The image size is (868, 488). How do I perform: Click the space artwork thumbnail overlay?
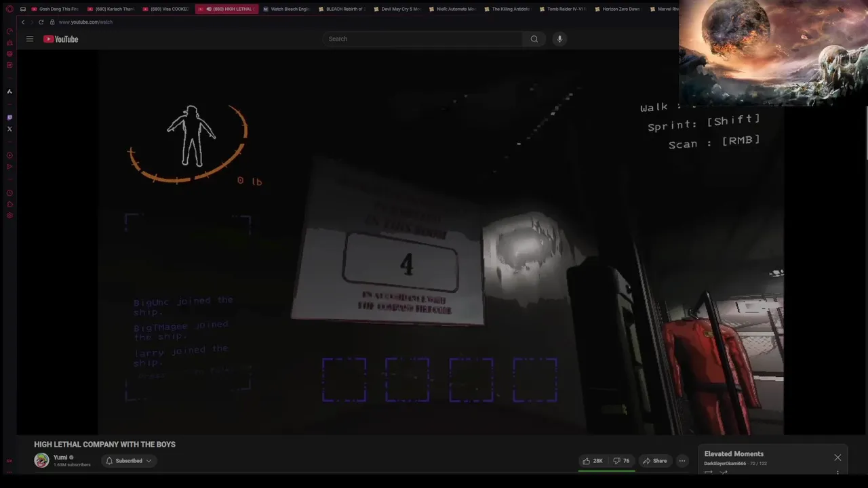773,53
